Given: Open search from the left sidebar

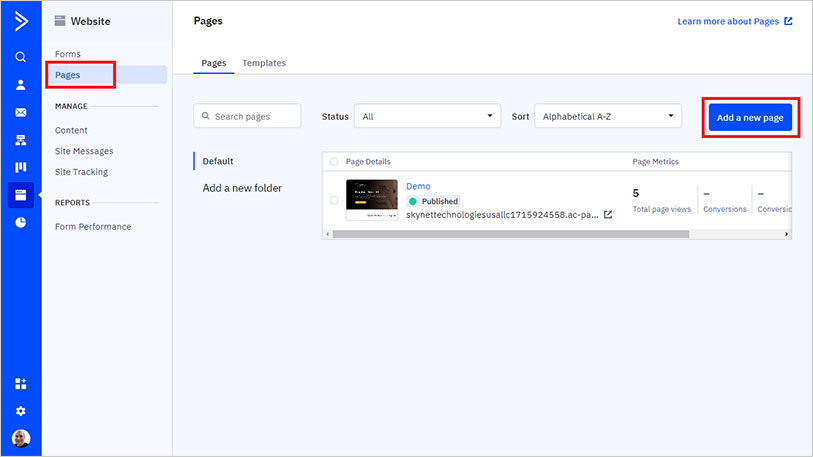Looking at the screenshot, I should pyautogui.click(x=21, y=57).
